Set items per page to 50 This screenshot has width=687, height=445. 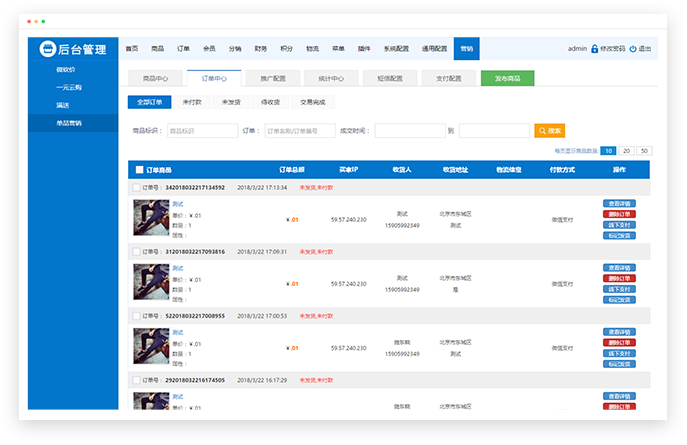point(644,150)
